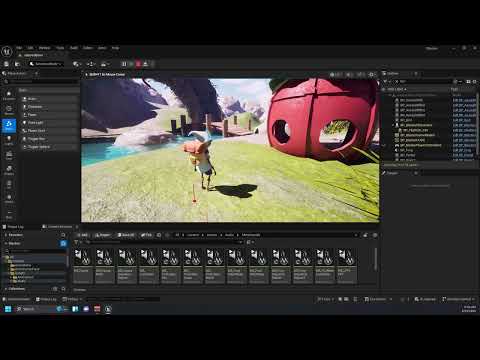Pause the running play session

point(124,64)
